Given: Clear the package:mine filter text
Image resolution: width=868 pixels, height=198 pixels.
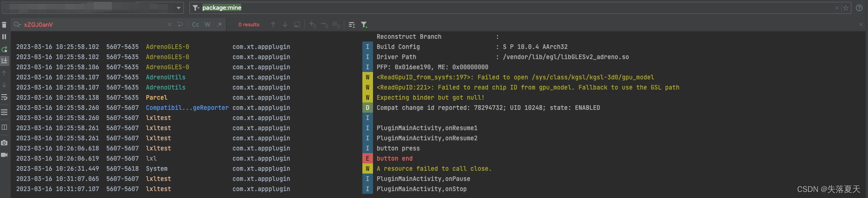Looking at the screenshot, I should click(837, 8).
